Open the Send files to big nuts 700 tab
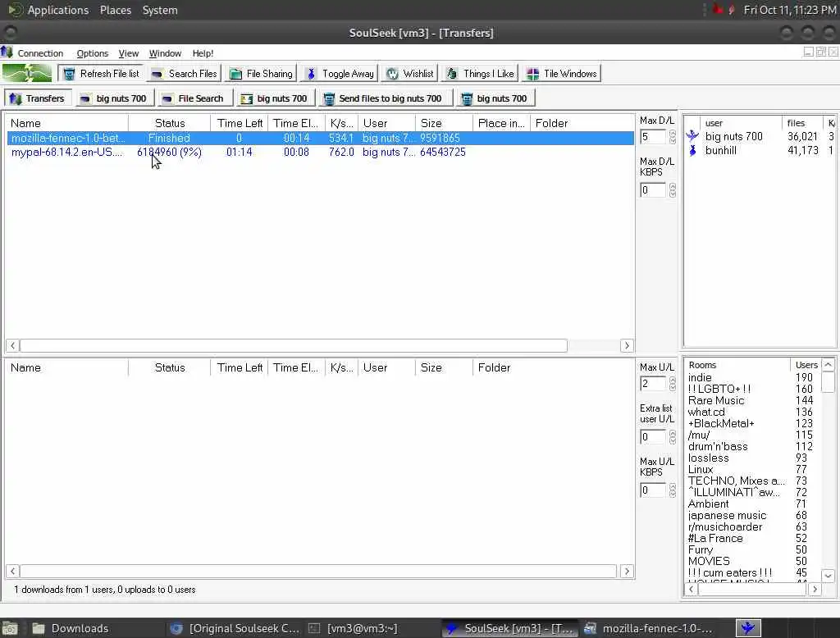Viewport: 840px width, 638px height. 384,98
